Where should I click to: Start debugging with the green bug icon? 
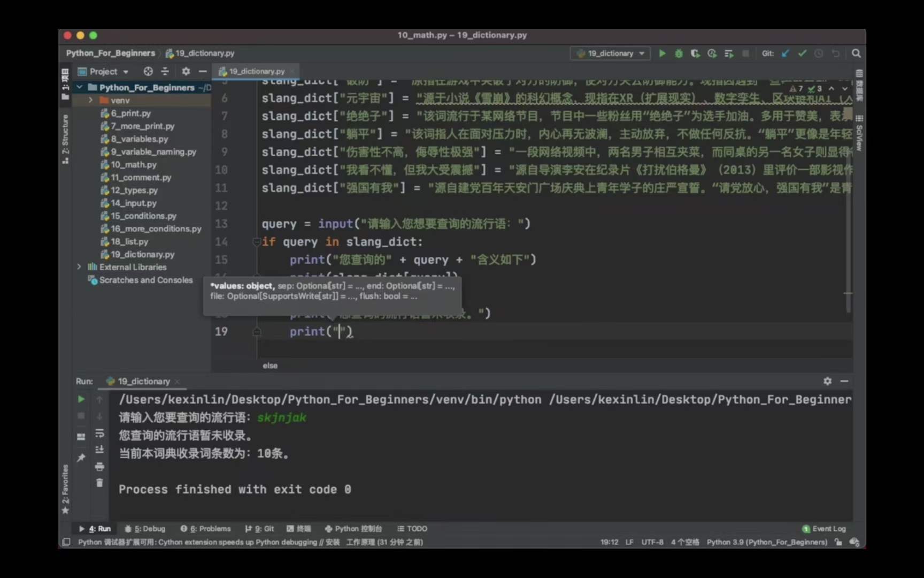[679, 53]
